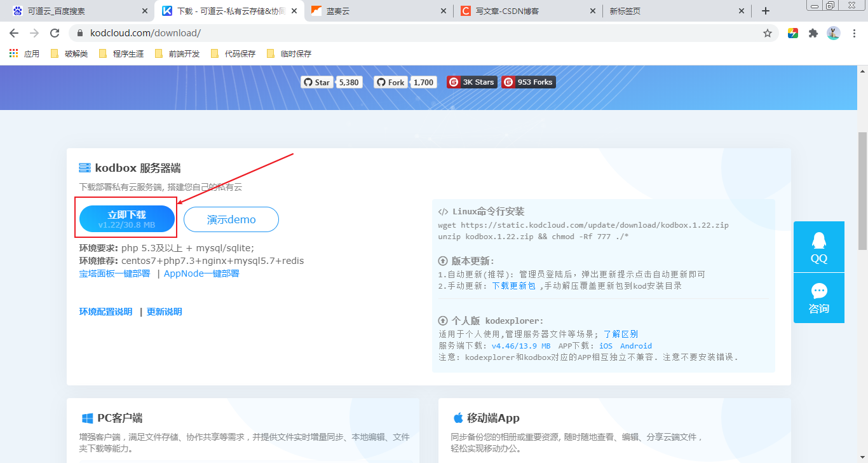Open Chrome's three-dot menu
Screen dimensions: 868x463
point(854,33)
